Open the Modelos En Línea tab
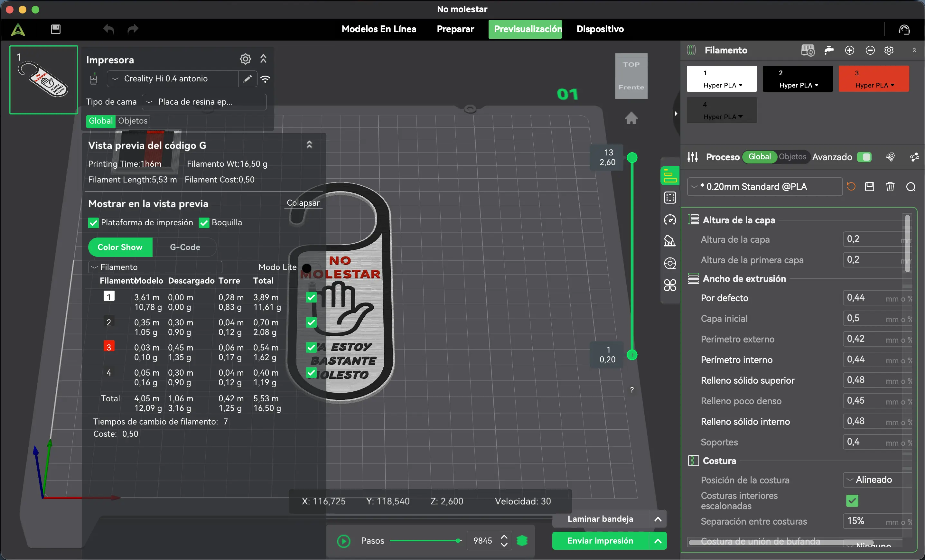Screen dimensions: 925x560 click(379, 29)
